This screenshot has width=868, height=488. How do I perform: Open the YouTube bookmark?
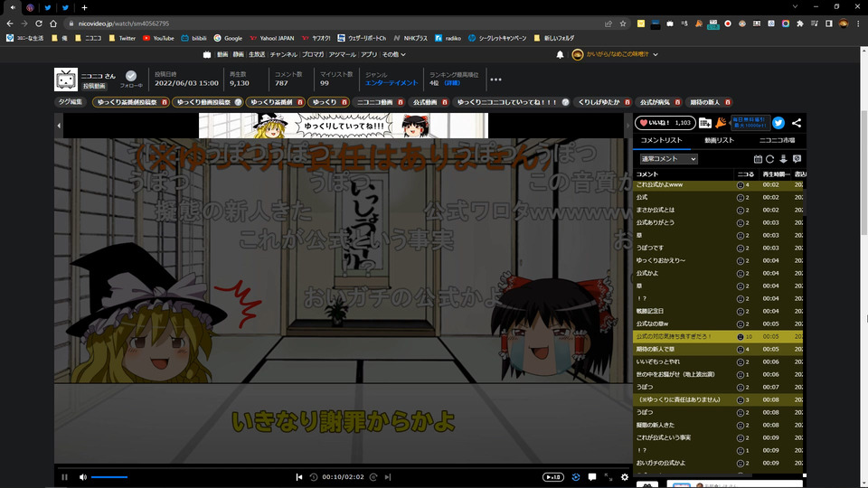158,38
